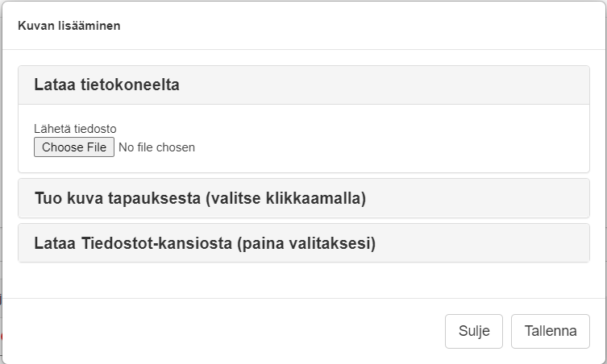Click heading "Lataa tietokoneelta"
The width and height of the screenshot is (607, 364).
(106, 85)
